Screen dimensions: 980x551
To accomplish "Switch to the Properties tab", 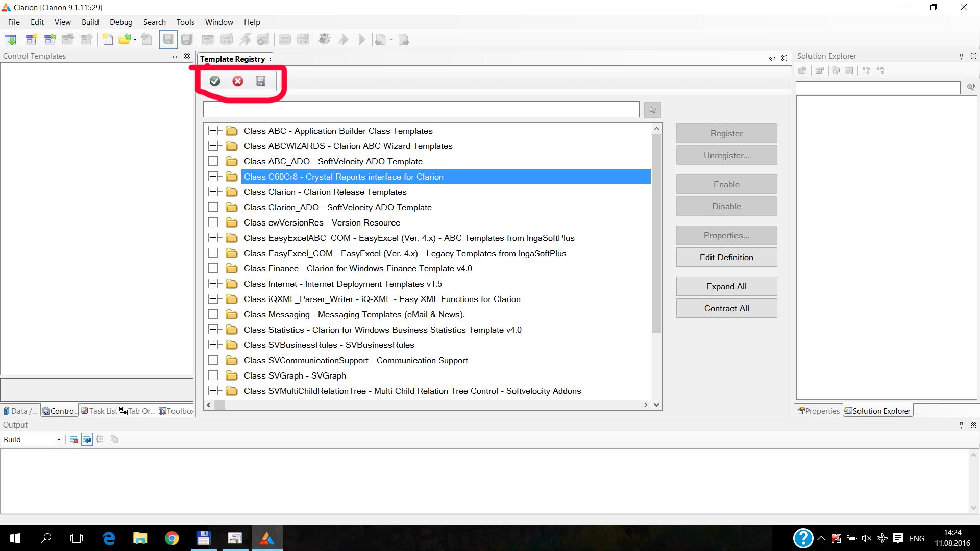I will [x=818, y=411].
